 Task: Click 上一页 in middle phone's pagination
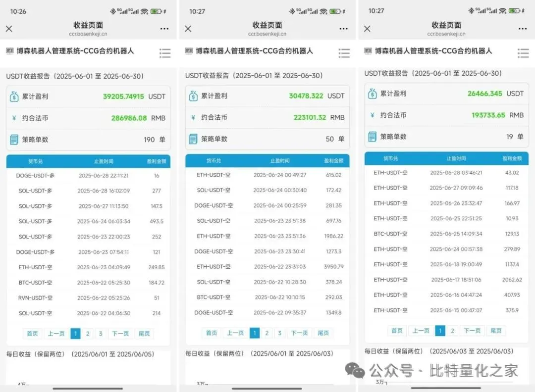235,333
